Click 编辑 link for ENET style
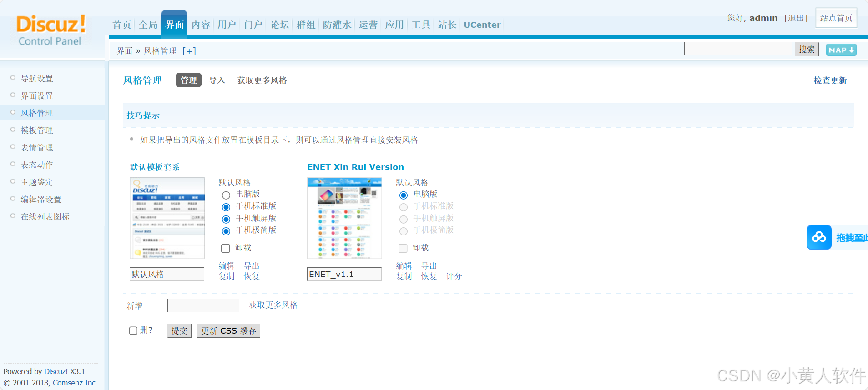This screenshot has height=390, width=868. point(404,266)
